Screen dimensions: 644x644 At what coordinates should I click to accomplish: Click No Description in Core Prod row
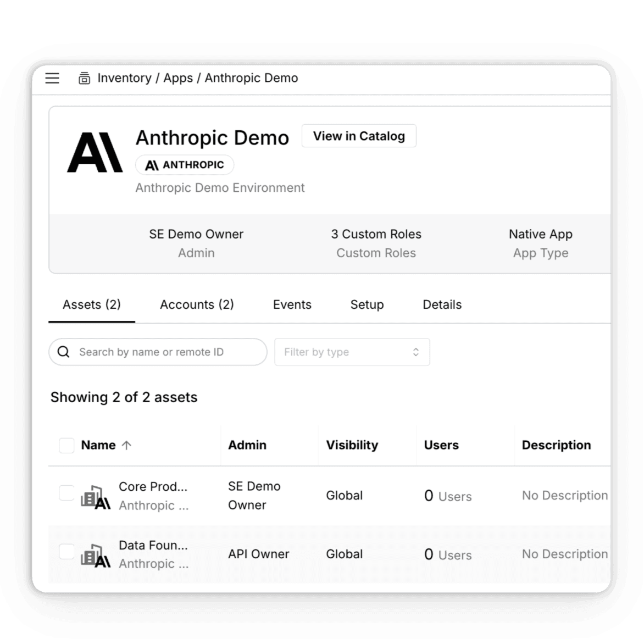pyautogui.click(x=565, y=496)
